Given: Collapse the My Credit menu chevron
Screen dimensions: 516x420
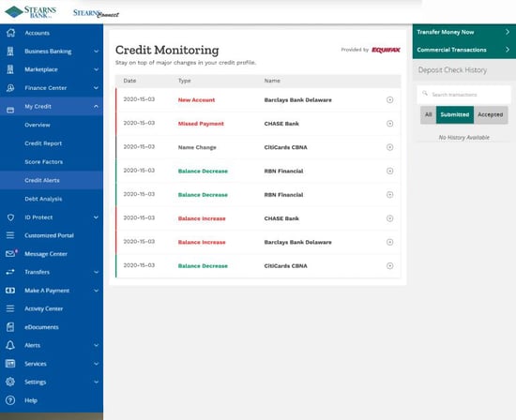Looking at the screenshot, I should [x=96, y=106].
